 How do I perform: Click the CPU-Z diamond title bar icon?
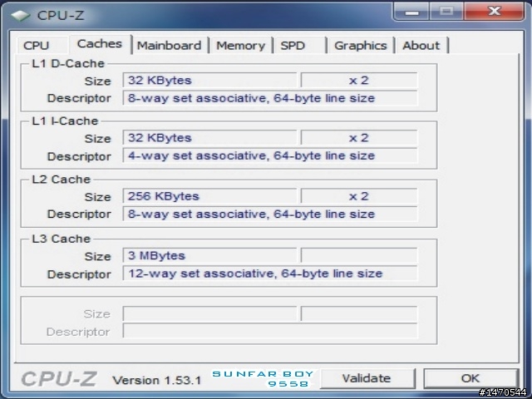[x=20, y=15]
